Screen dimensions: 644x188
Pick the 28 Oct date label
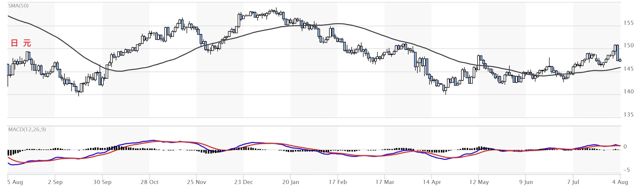149,182
